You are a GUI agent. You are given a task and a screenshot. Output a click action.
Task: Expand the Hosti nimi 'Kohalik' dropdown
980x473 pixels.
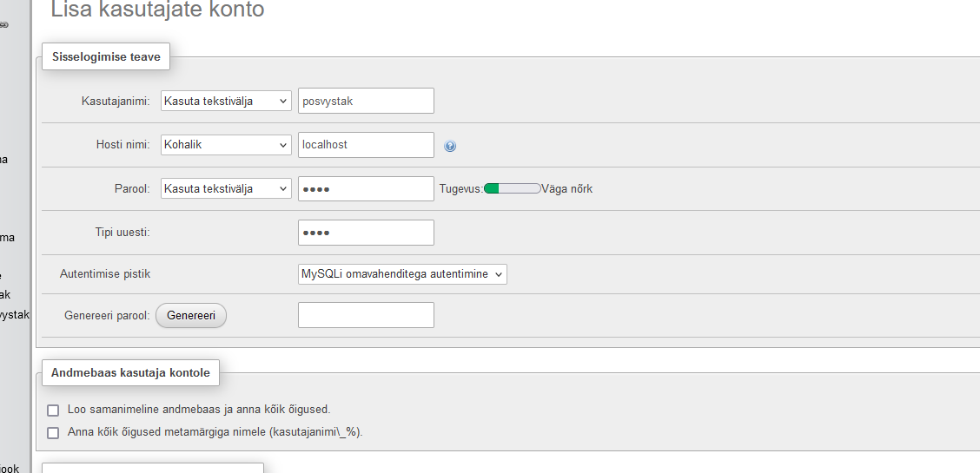[x=226, y=145]
